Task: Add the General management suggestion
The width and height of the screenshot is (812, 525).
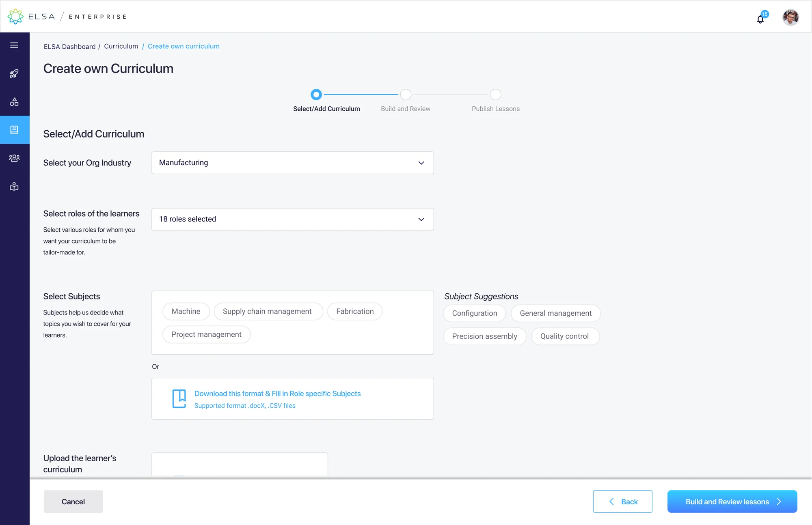Action: tap(555, 313)
